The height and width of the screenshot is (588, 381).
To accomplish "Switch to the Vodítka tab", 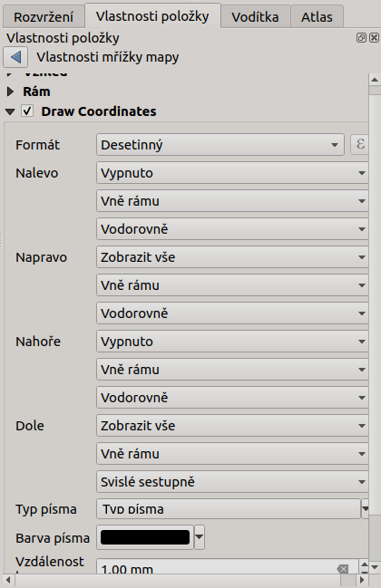I will [x=255, y=17].
